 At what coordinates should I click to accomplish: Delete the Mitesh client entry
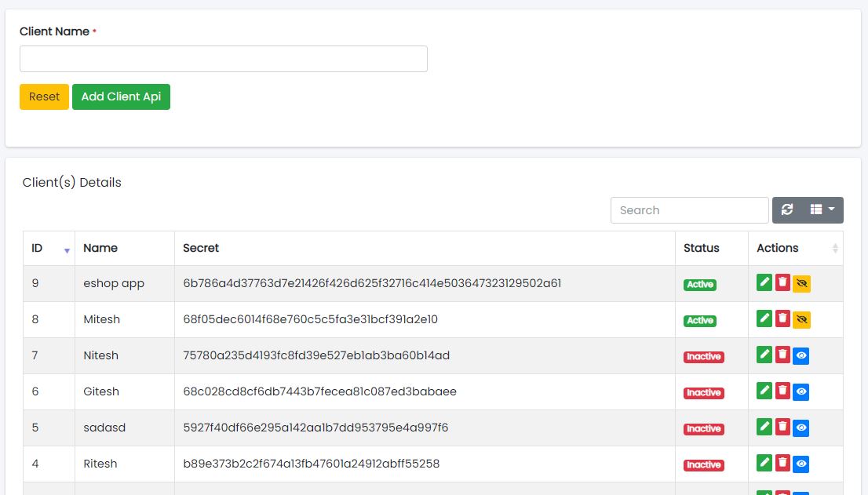tap(782, 318)
